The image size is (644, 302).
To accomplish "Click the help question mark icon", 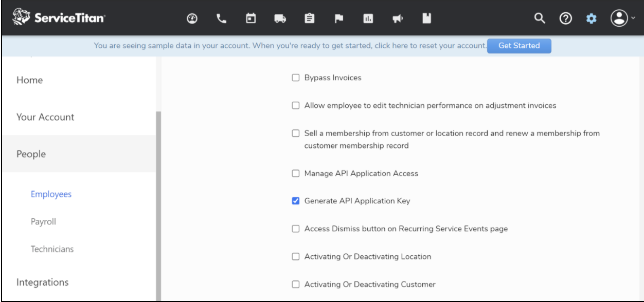I will [566, 18].
